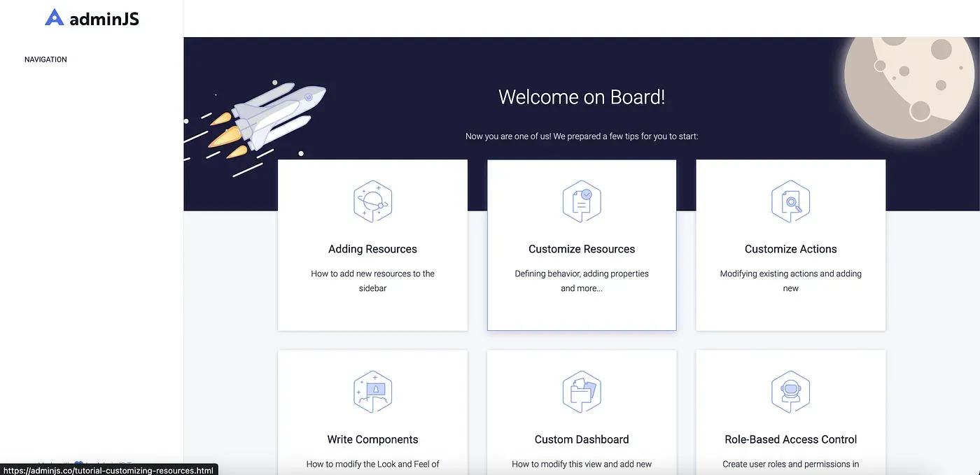Open the Adding Resources title link
This screenshot has width=980, height=475.
(372, 249)
